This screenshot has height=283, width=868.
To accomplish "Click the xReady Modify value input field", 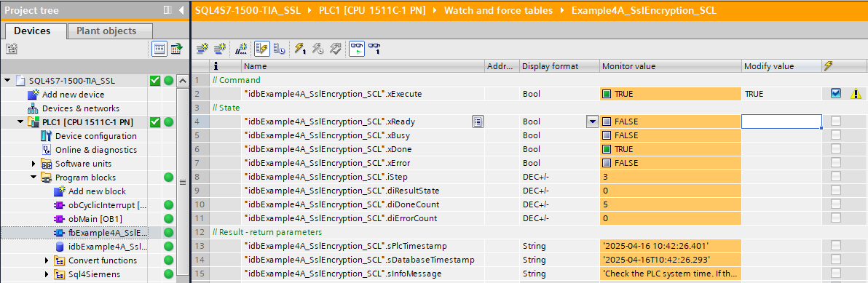I will [x=781, y=121].
